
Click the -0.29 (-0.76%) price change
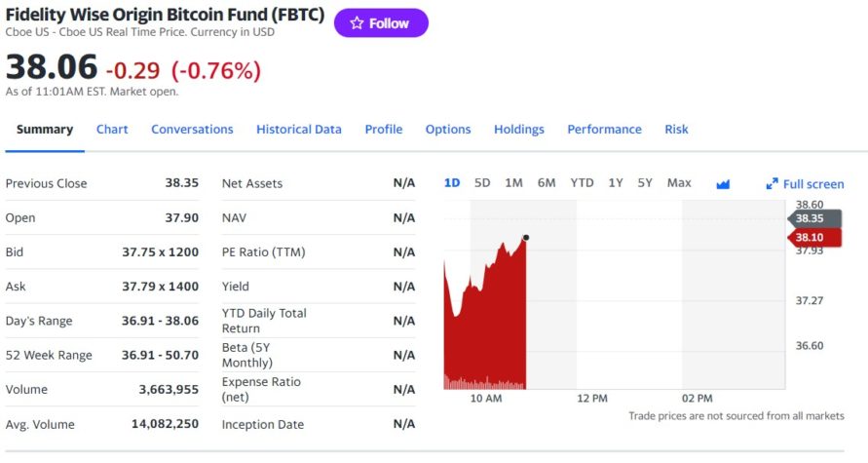pos(183,71)
